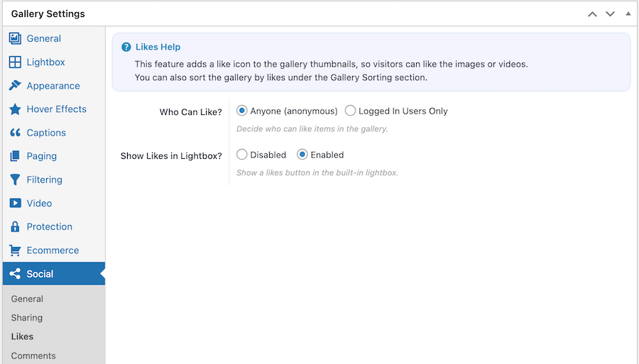This screenshot has height=364, width=639.
Task: Click the 'Who Can Like?' label
Action: (191, 112)
